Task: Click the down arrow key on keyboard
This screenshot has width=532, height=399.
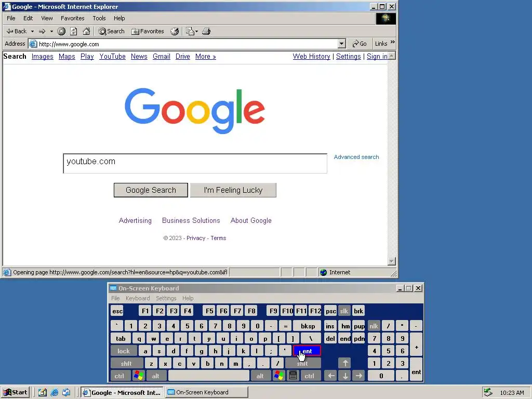Action: pos(345,376)
